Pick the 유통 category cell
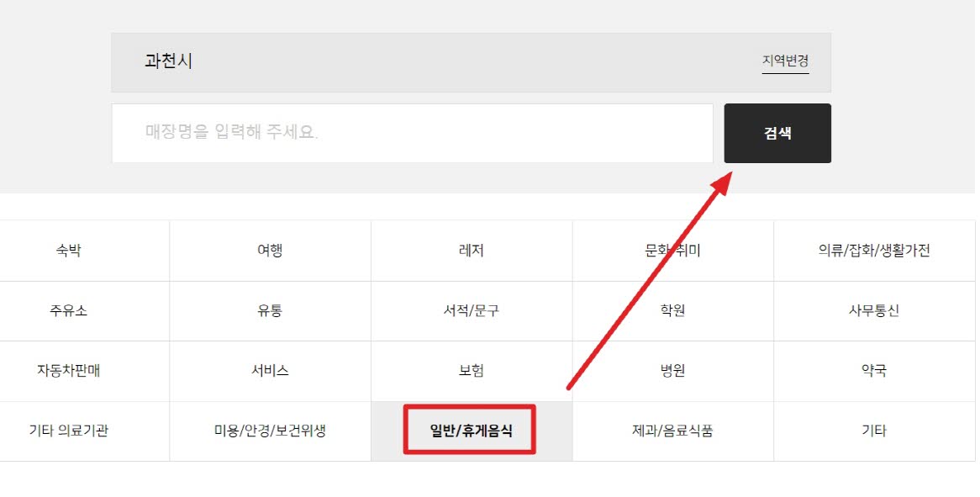The width and height of the screenshot is (980, 497). click(270, 310)
